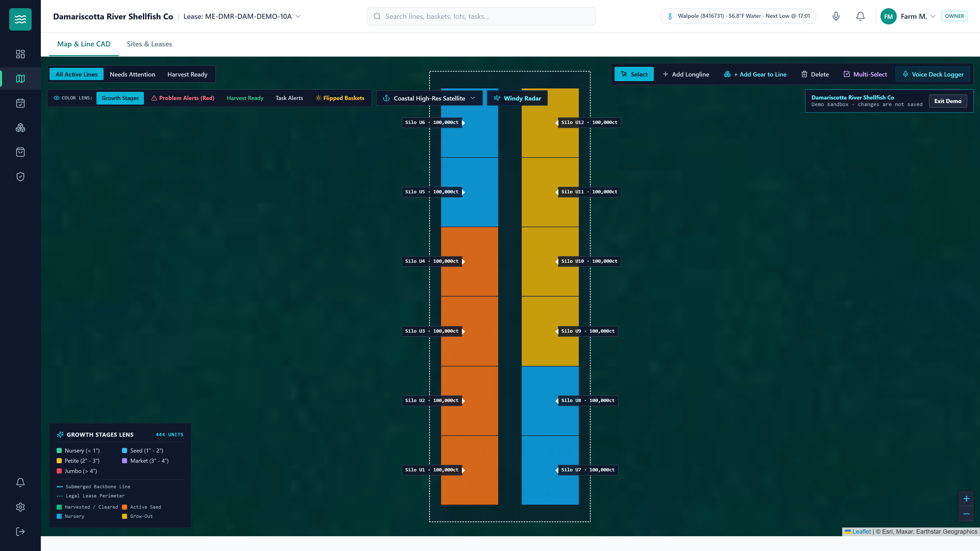Select Silo U6 label on map

coord(432,122)
